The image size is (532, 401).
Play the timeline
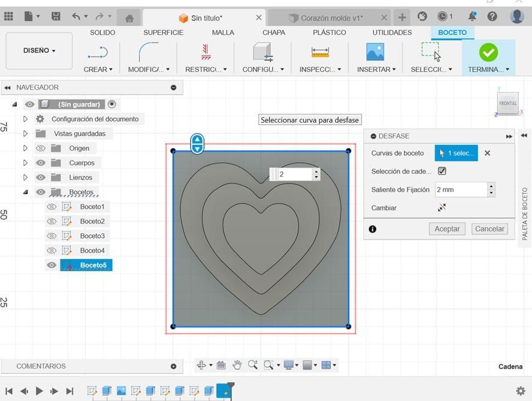pos(40,391)
